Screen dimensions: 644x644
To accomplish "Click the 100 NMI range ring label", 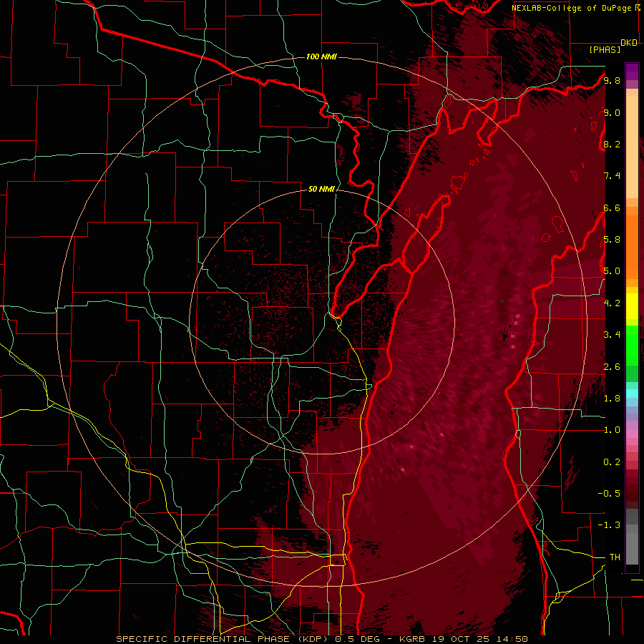I will tap(321, 57).
